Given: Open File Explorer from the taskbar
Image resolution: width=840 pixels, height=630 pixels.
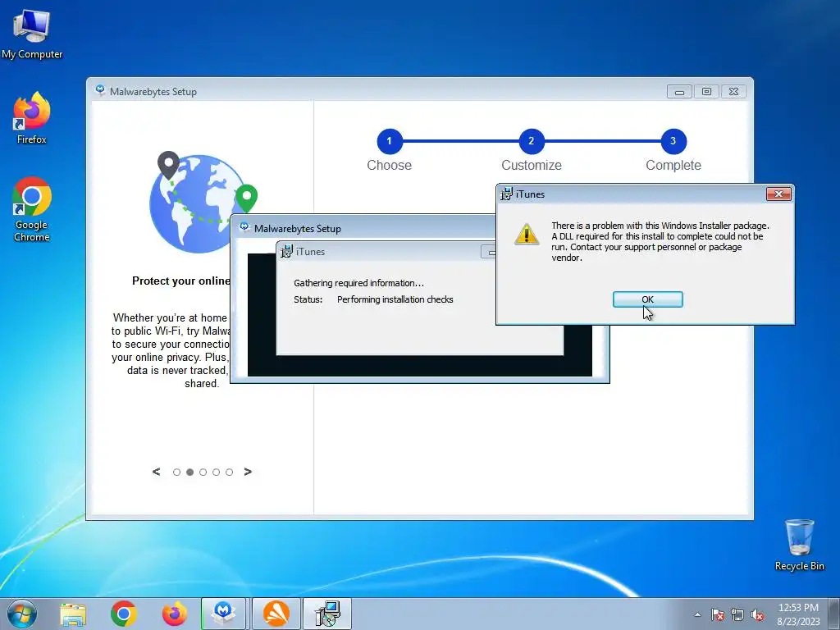Looking at the screenshot, I should click(73, 614).
